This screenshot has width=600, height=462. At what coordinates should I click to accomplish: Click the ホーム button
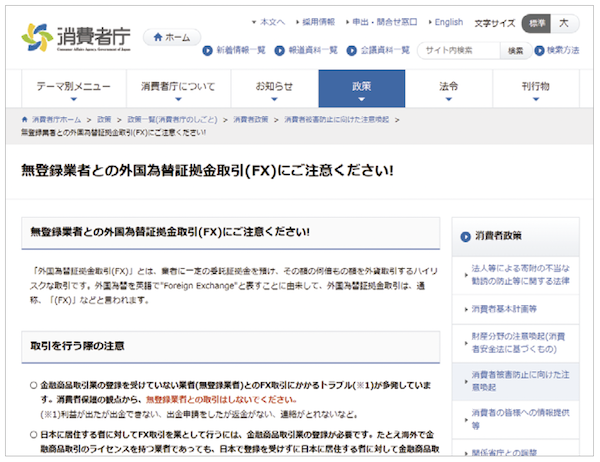pos(172,37)
